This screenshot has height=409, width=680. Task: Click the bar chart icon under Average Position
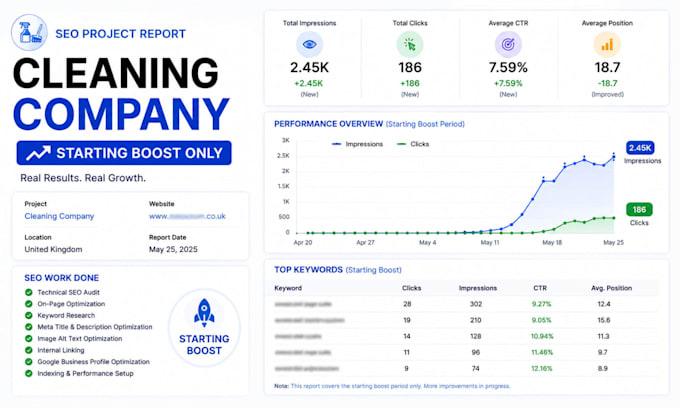click(x=607, y=44)
